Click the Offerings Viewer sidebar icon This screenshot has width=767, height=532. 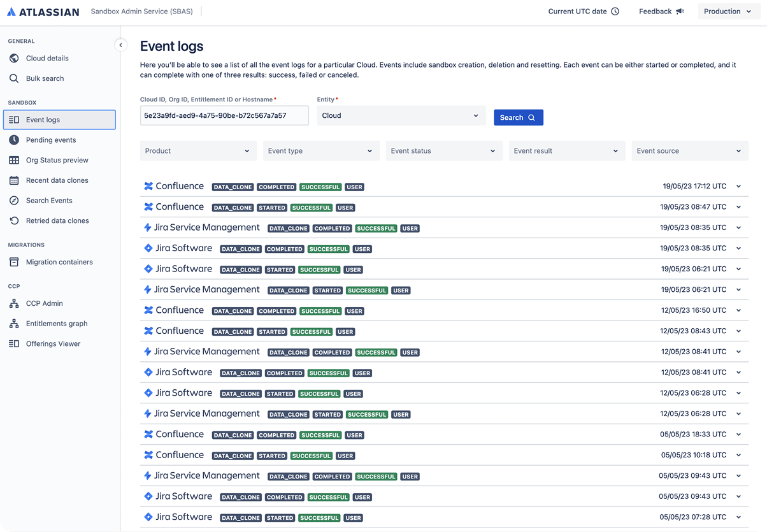tap(14, 343)
